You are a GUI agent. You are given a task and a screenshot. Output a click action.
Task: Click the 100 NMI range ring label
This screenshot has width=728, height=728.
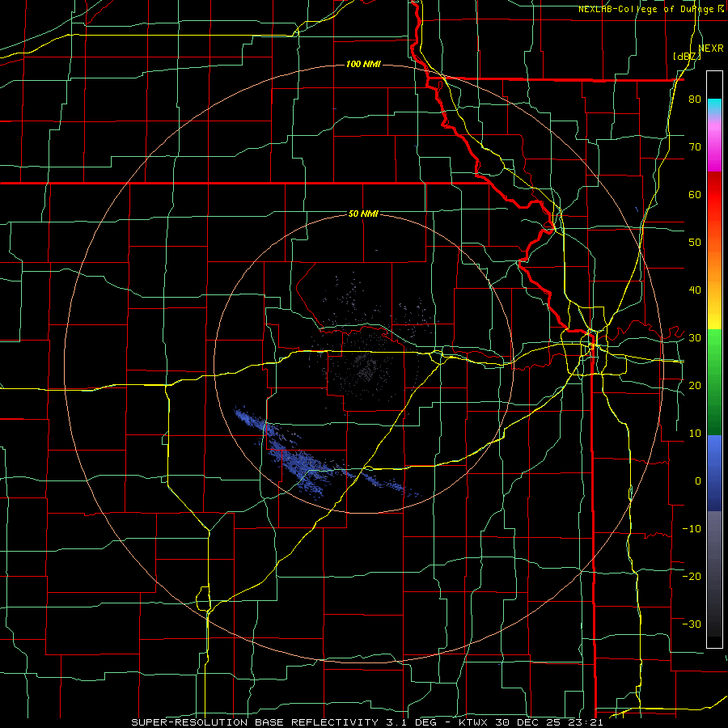(x=363, y=64)
